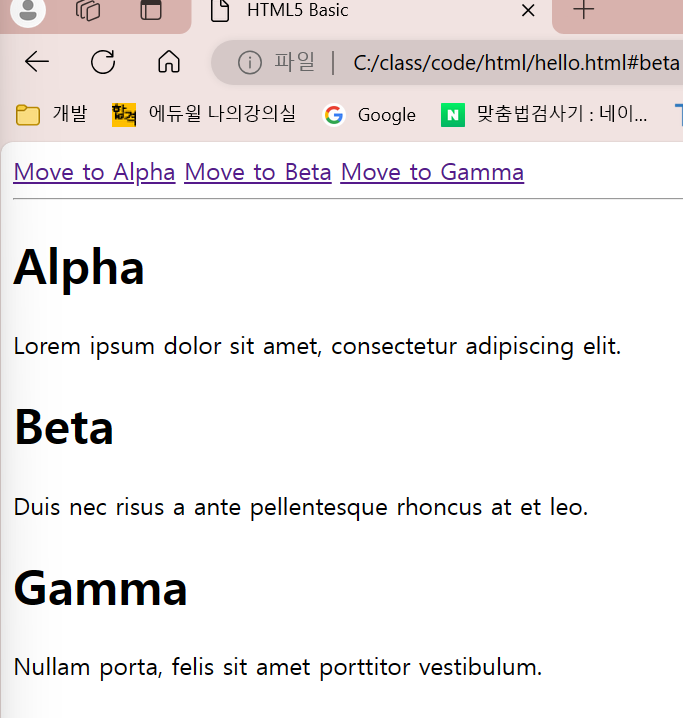Reload the page with refresh icon
This screenshot has width=683, height=718.
point(103,62)
